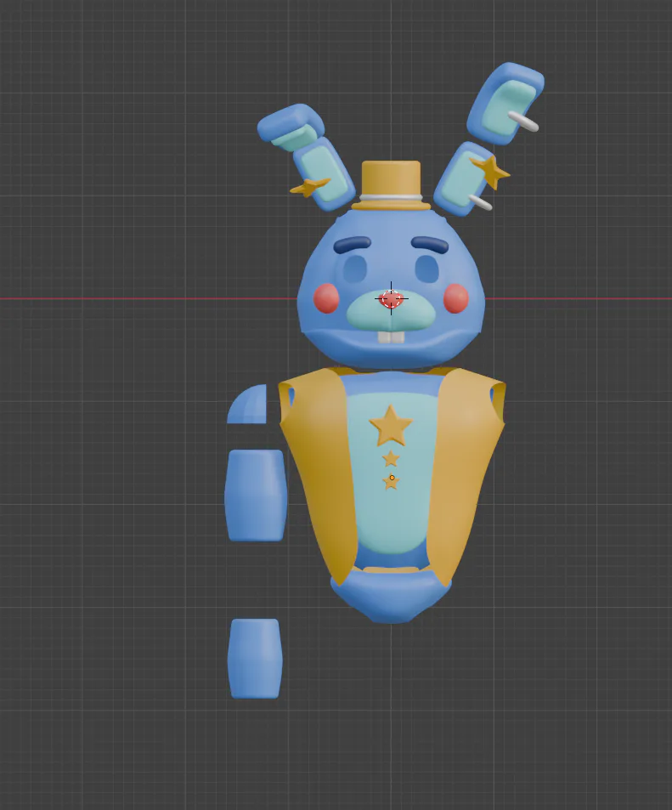The height and width of the screenshot is (810, 672).
Task: Select the lower segment of the left ear
Action: pos(325,173)
